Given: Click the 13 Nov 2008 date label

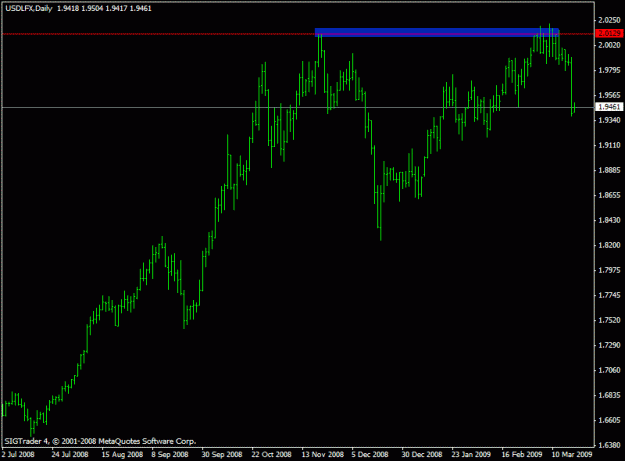Looking at the screenshot, I should [x=322, y=454].
